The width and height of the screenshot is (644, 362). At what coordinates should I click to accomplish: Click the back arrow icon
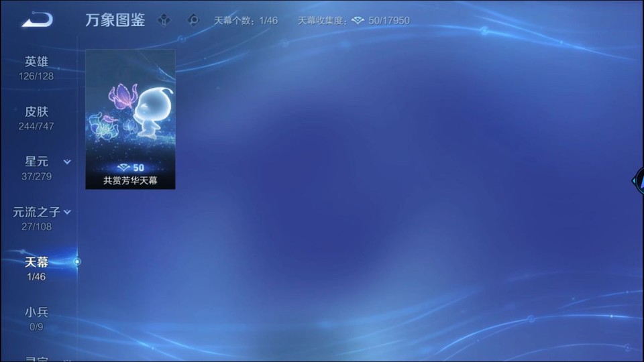point(37,20)
